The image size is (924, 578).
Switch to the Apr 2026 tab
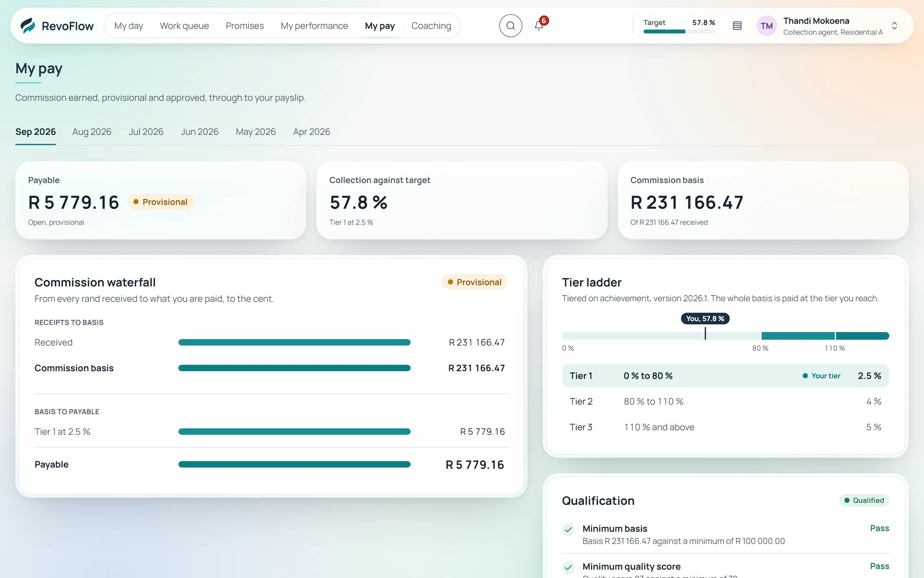point(311,132)
